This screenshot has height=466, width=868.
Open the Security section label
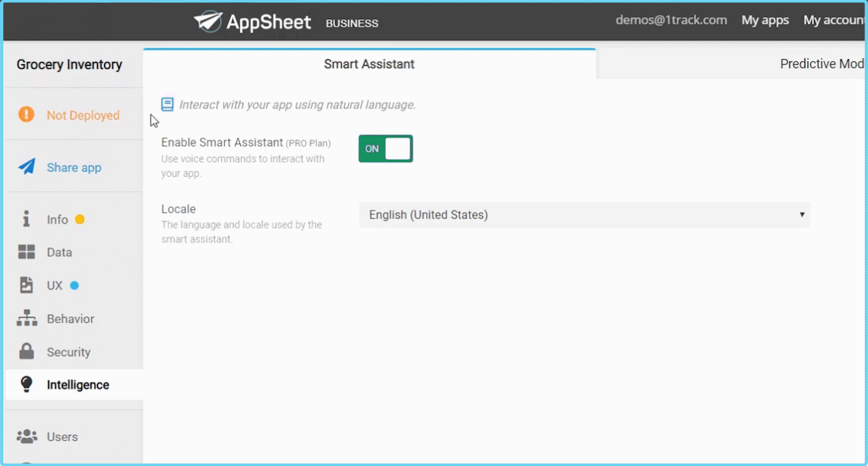coord(69,352)
